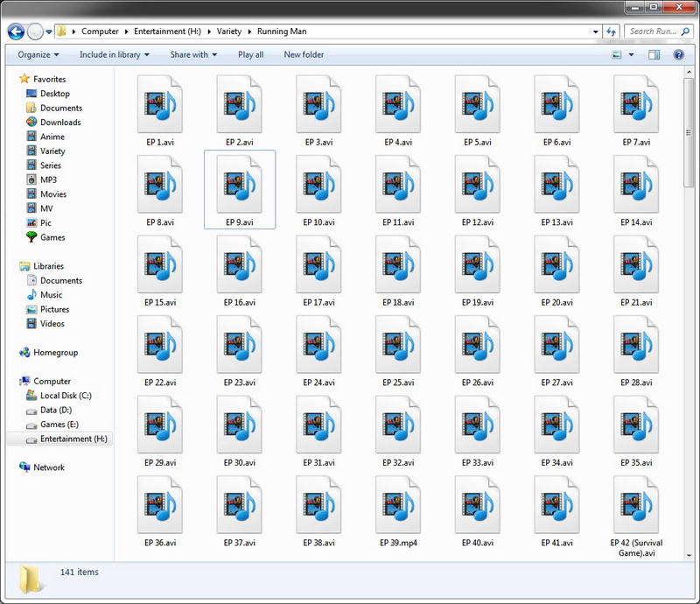Select the EP 37.avi file icon

[x=239, y=504]
